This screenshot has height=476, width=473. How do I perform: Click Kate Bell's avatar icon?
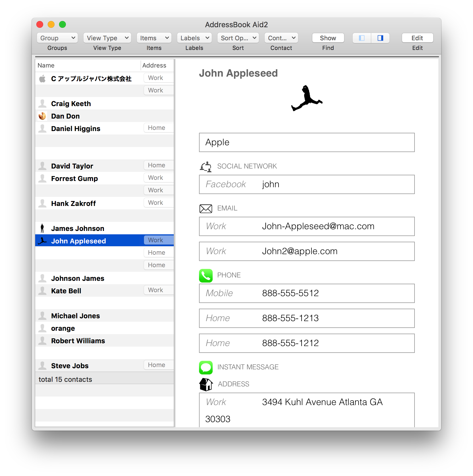coord(42,291)
